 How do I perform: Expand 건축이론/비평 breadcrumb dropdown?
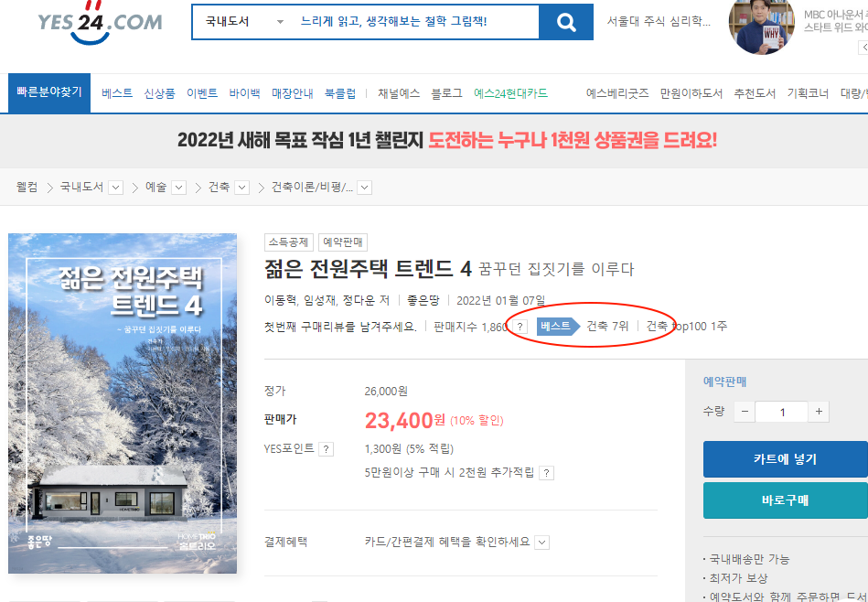(x=364, y=188)
